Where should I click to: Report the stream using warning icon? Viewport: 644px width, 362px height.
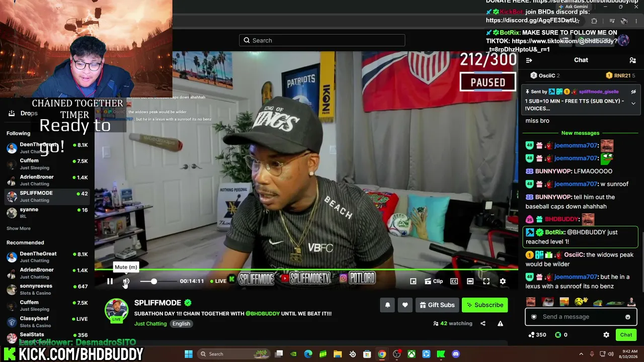coord(500,323)
